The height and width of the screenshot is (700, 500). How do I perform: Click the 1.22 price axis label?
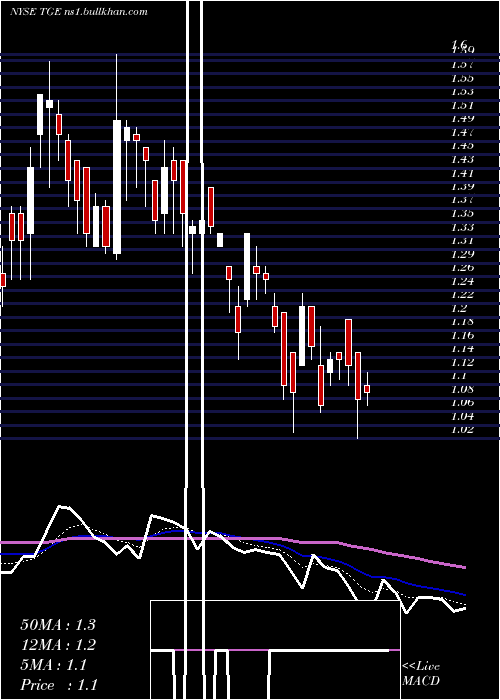pyautogui.click(x=462, y=295)
